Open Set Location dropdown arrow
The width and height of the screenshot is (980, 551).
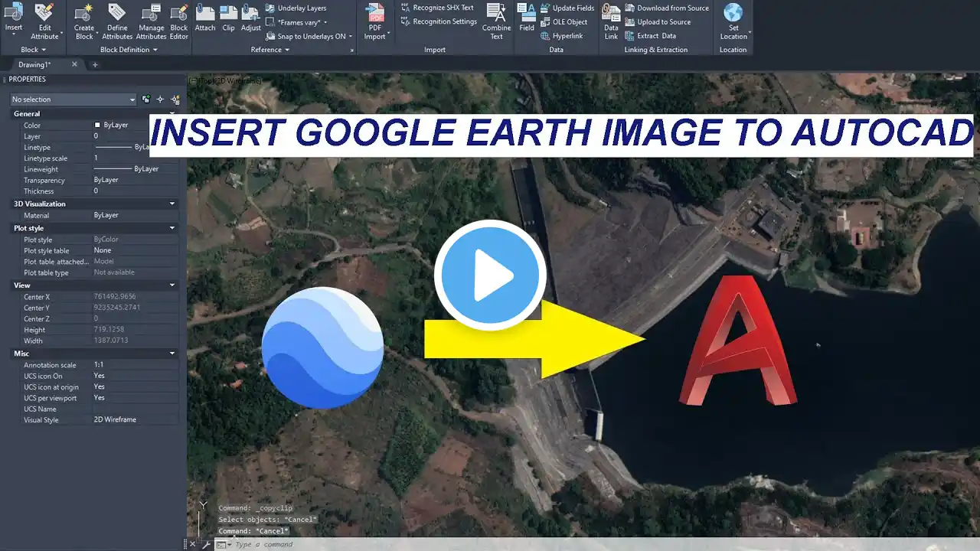point(749,32)
